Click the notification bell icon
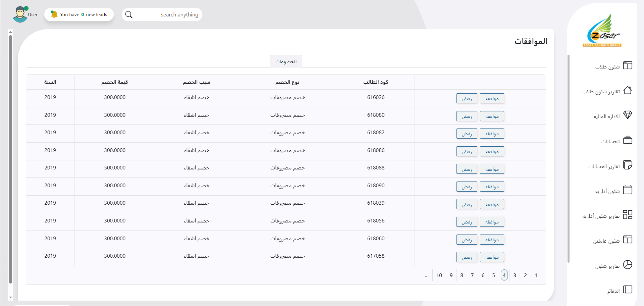The image size is (644, 306). [54, 14]
